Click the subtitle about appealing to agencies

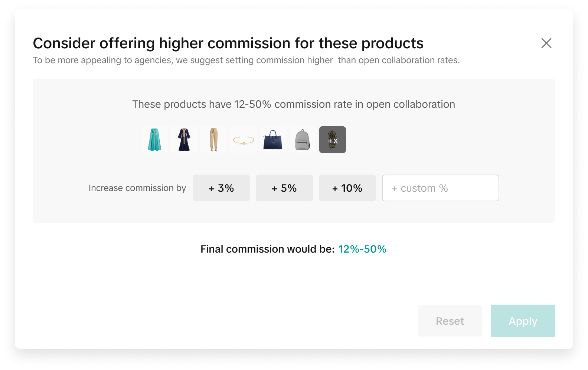(246, 60)
